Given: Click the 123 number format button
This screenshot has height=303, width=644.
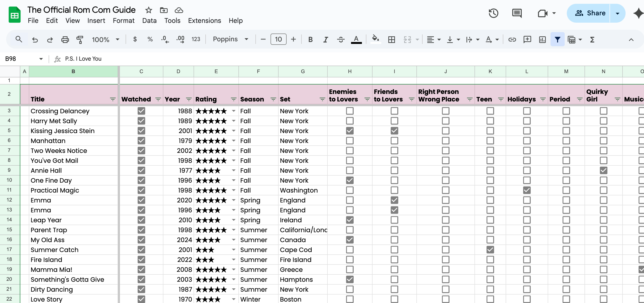Looking at the screenshot, I should pos(196,39).
